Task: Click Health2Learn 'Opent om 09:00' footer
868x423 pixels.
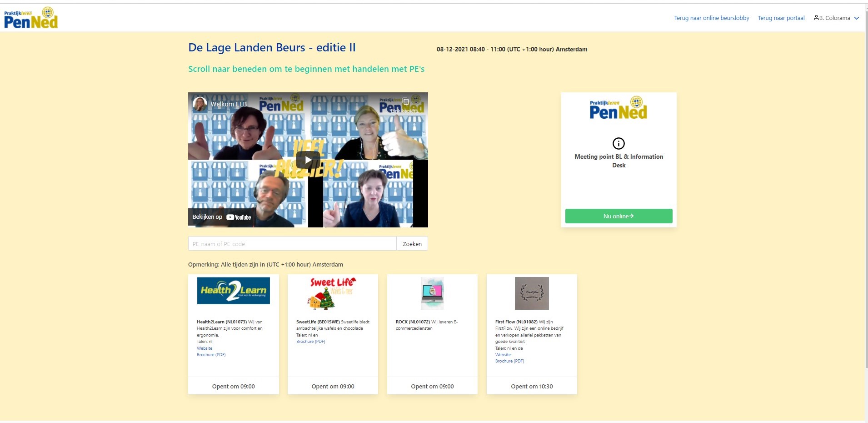Action: click(234, 386)
